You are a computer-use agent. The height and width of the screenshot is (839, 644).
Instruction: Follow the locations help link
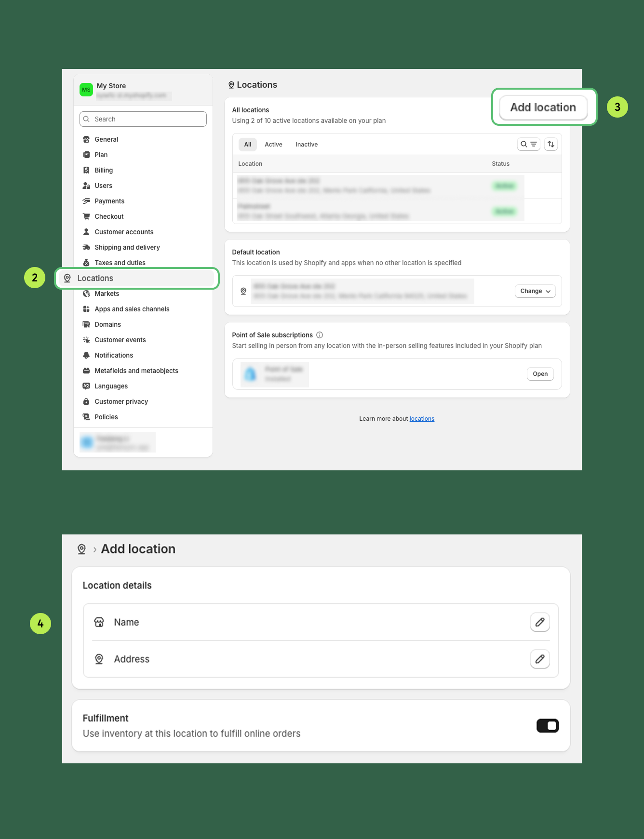[422, 419]
